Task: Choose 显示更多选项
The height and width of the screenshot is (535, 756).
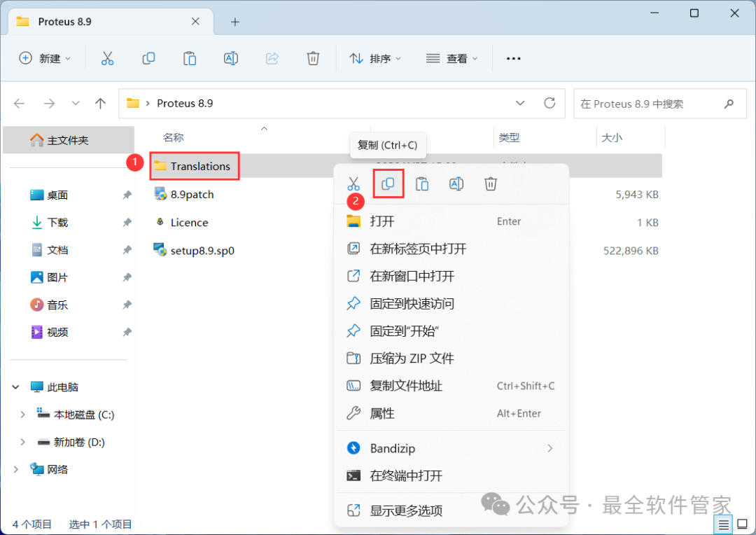Action: tap(451, 510)
